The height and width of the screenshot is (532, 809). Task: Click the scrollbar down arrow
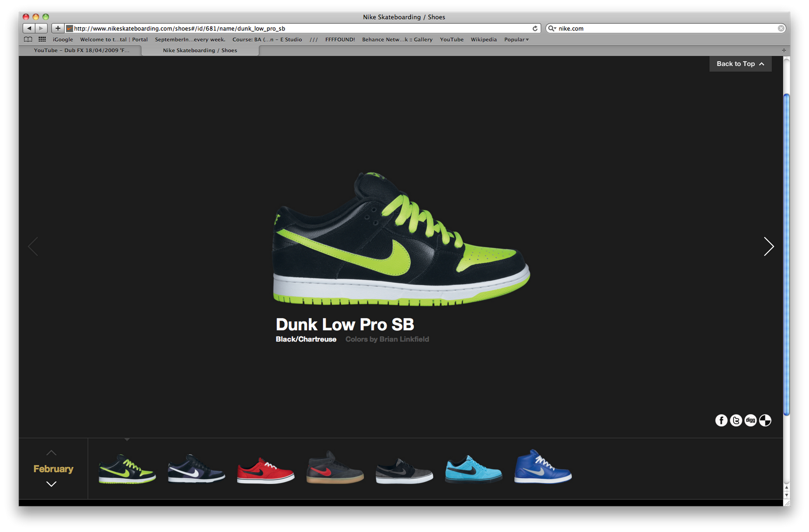click(x=786, y=495)
